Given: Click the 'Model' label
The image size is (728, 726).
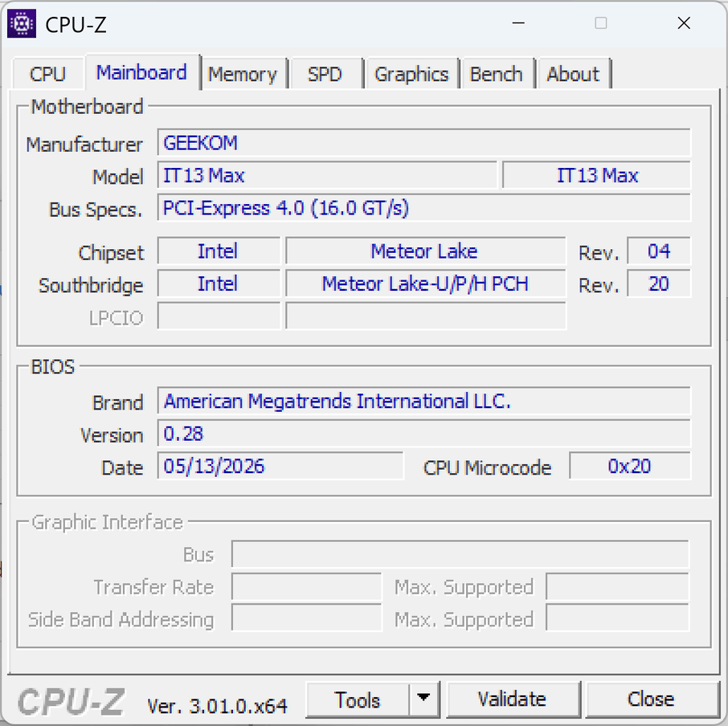Looking at the screenshot, I should pos(118,177).
